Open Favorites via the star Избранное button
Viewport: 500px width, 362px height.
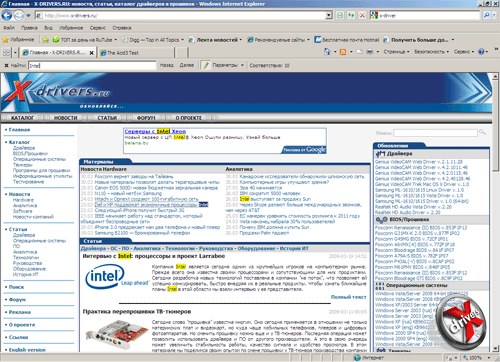19,40
